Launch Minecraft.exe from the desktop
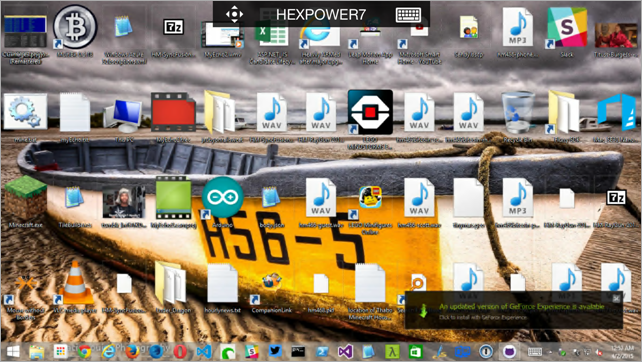Viewport: 642px width, 362px height. [25, 197]
